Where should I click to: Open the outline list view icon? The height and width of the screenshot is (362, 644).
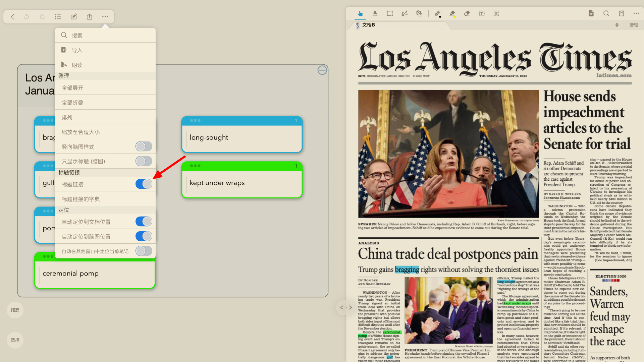coord(58,16)
